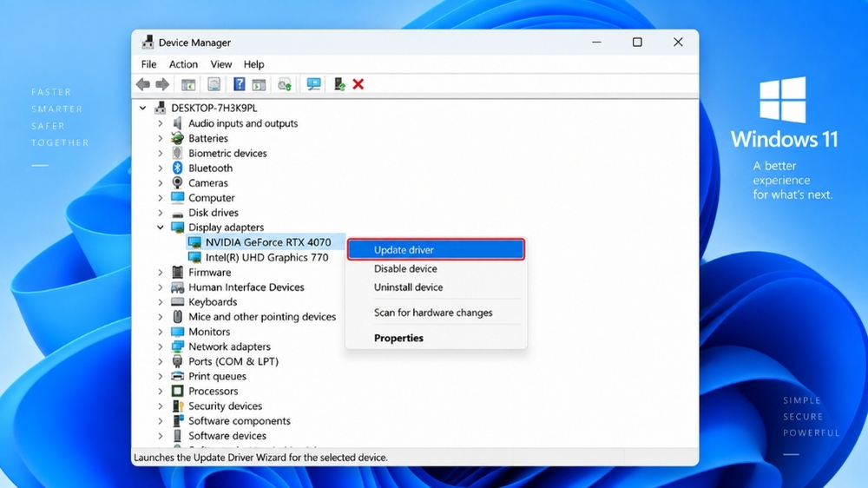Screen dimensions: 868x488
Task: Click the Biometric devices fingerprint icon
Action: [177, 153]
